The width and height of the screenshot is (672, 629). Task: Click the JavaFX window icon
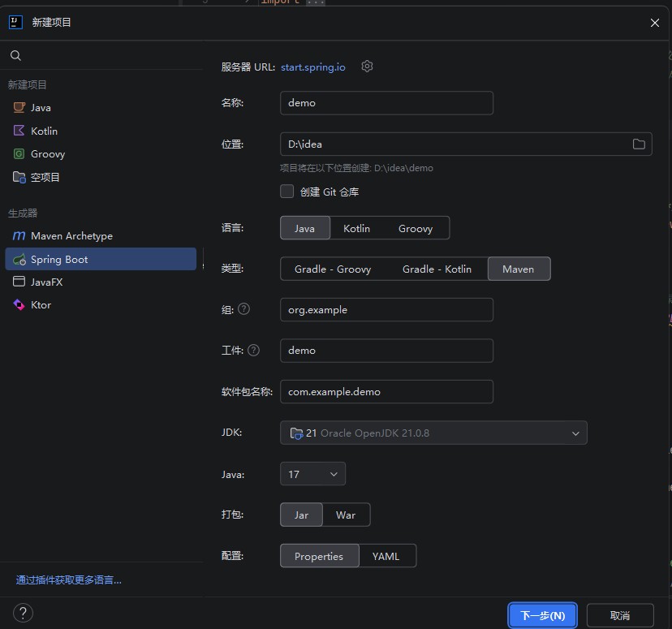pyautogui.click(x=19, y=282)
